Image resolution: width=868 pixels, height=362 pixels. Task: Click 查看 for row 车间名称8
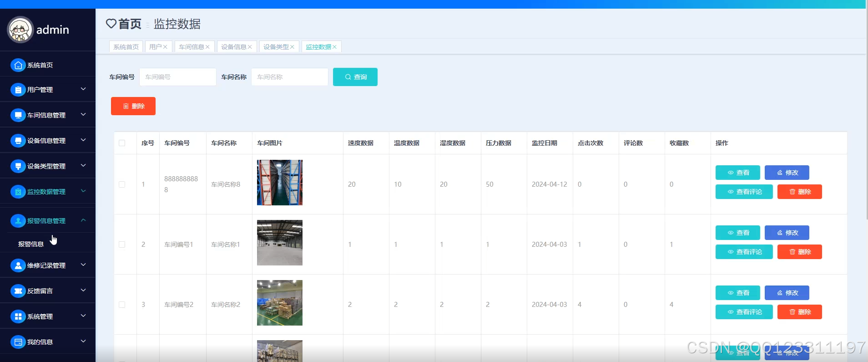tap(738, 173)
